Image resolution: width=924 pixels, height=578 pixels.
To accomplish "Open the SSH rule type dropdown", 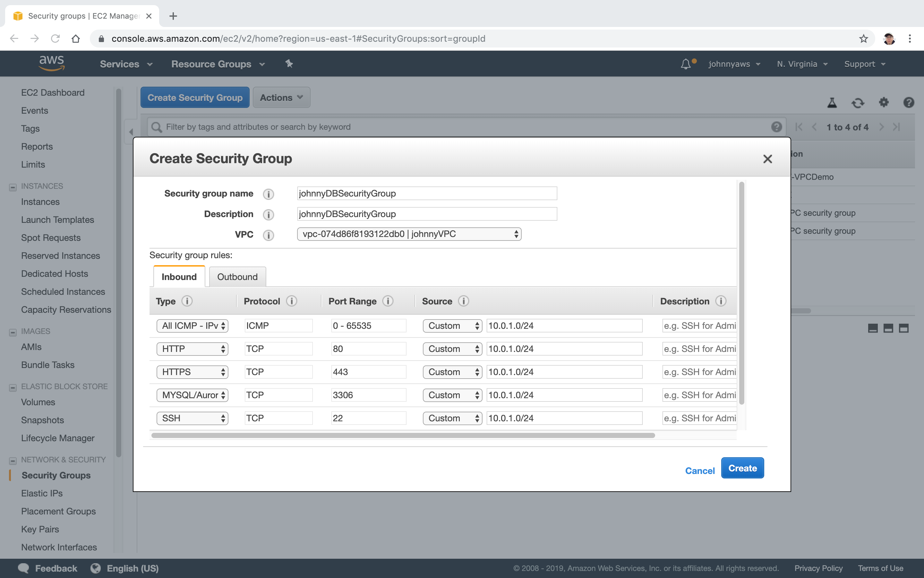I will tap(192, 418).
